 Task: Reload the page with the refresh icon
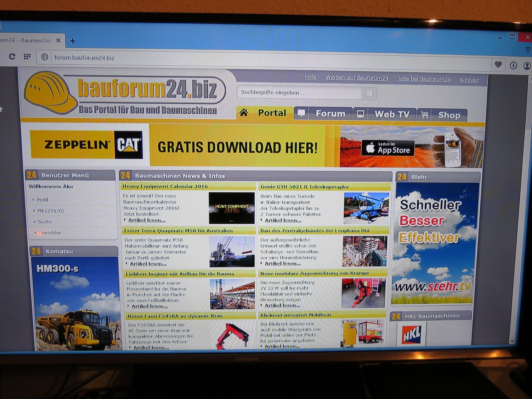pyautogui.click(x=12, y=57)
